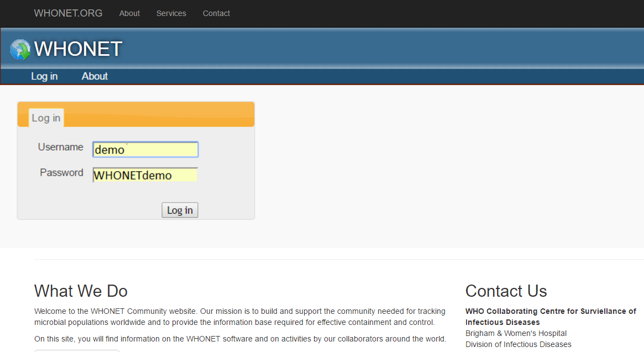Click the WHONET globe logo icon
The image size is (644, 352).
[20, 49]
